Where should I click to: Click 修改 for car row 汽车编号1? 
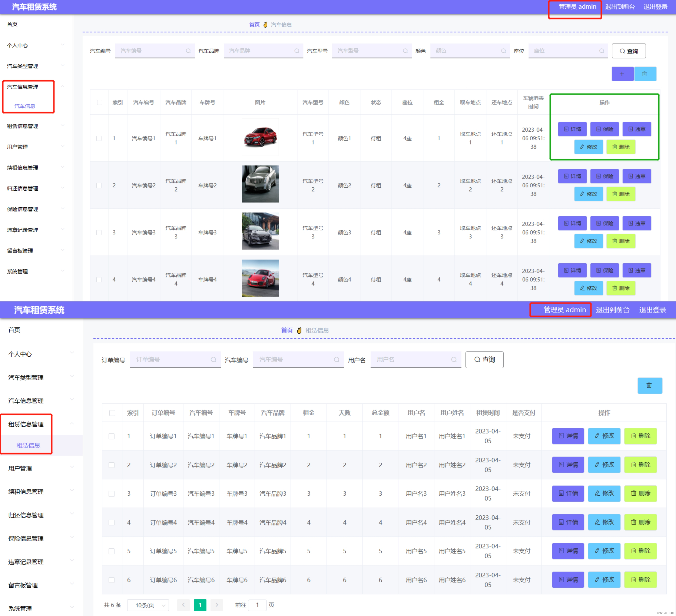[x=589, y=147]
